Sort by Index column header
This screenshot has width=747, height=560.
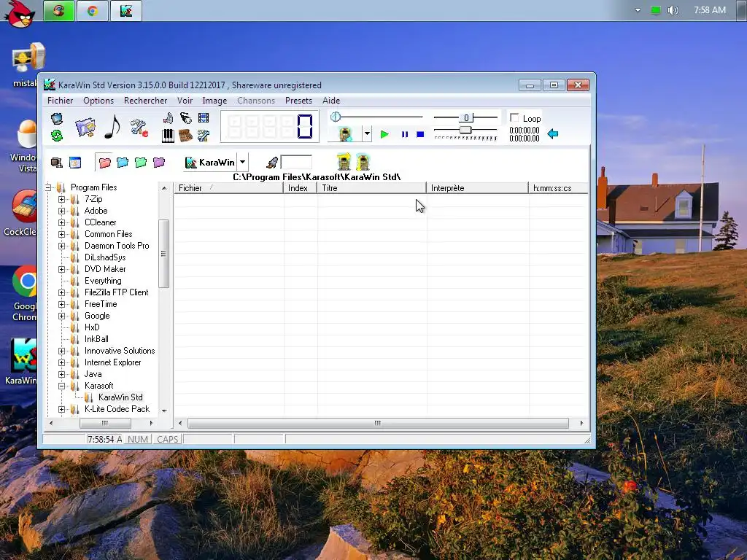tap(300, 188)
